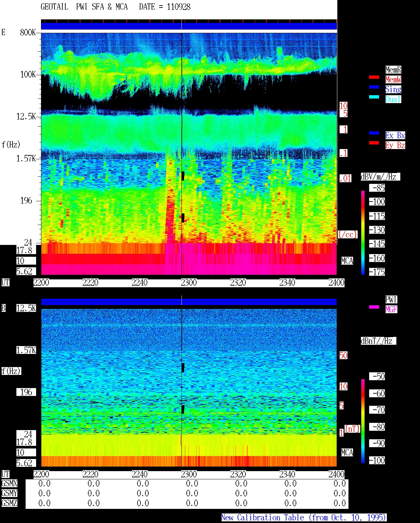Viewport: 420px width, 523px height.
Task: Click the 2300 UT label under E spectrogram
Action: 189,283
